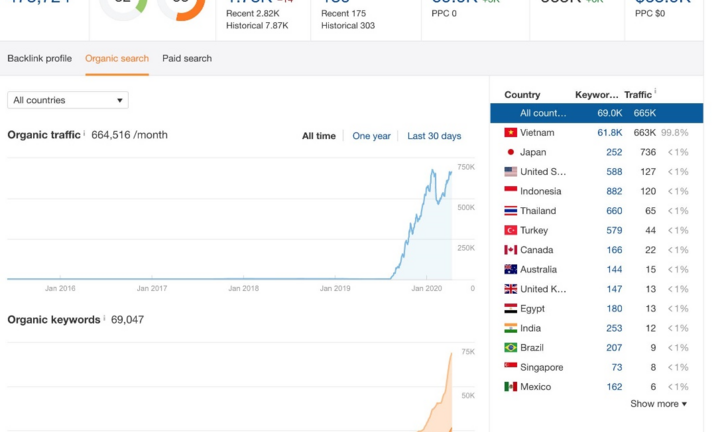This screenshot has height=432, width=720.
Task: Set chart range to One year
Action: click(x=371, y=136)
